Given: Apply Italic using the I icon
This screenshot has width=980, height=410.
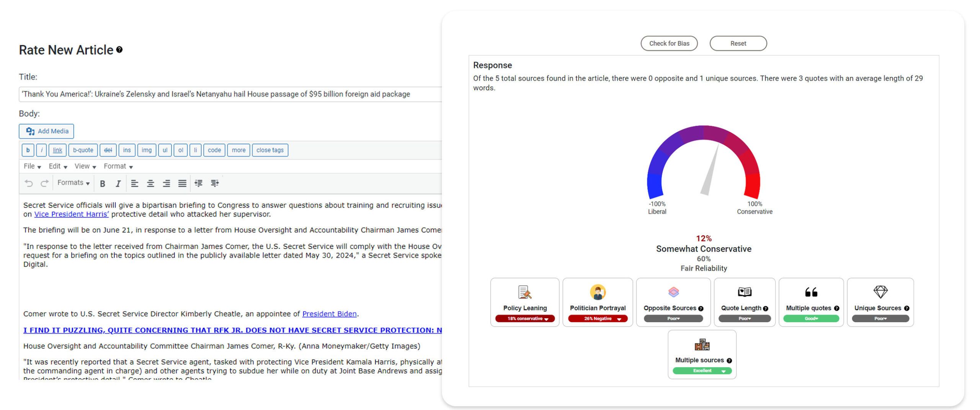Looking at the screenshot, I should point(118,183).
